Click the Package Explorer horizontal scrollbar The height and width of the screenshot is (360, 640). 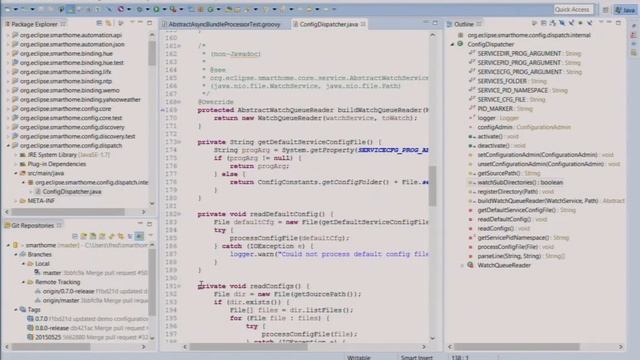[x=68, y=212]
